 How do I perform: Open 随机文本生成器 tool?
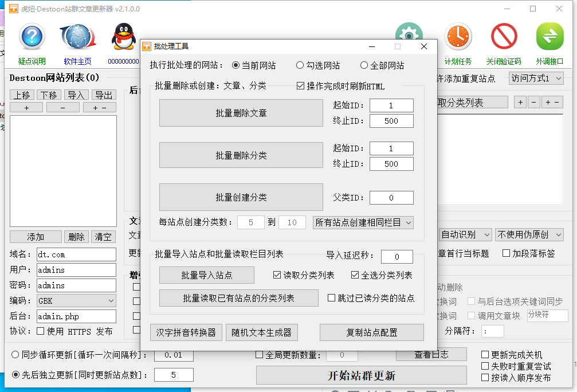click(262, 332)
